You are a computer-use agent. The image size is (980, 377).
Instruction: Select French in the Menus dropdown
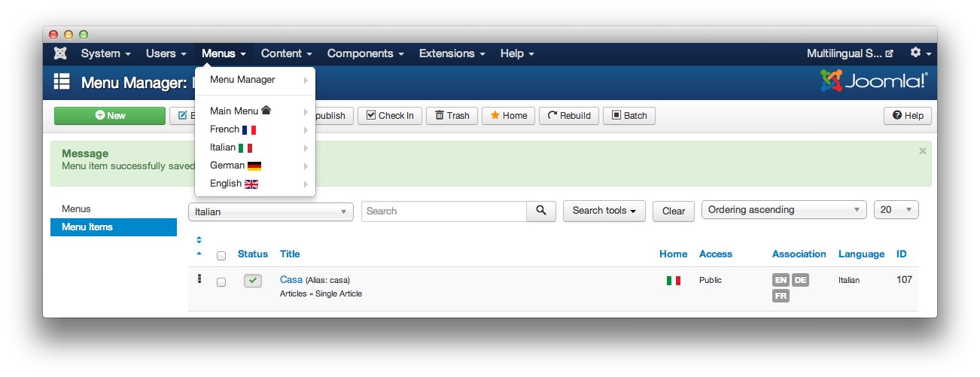point(233,129)
